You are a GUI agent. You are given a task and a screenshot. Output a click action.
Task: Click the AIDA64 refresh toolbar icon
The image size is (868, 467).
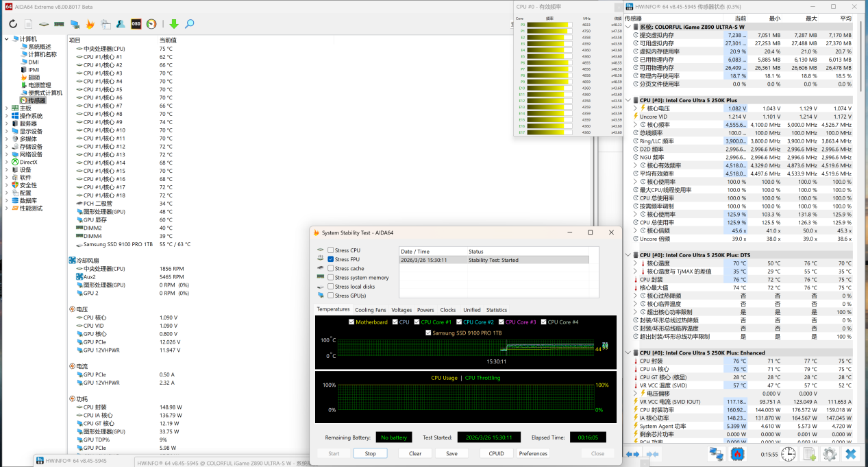pos(13,24)
